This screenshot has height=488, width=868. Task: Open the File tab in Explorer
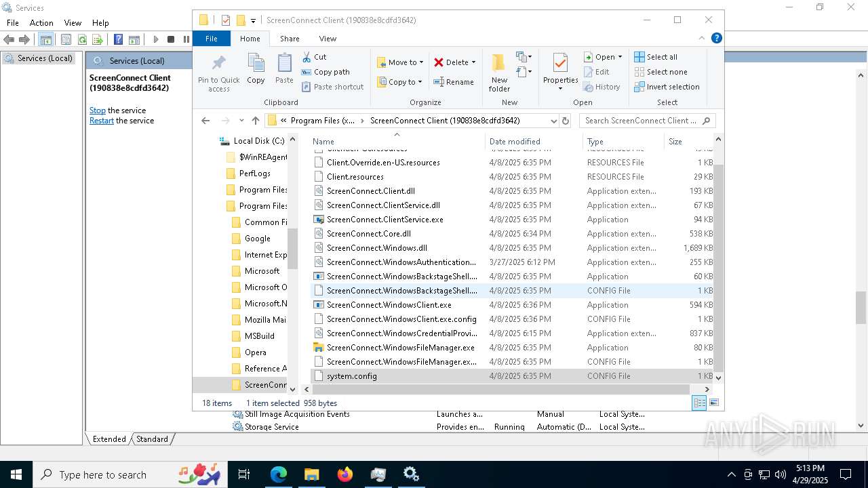point(212,39)
